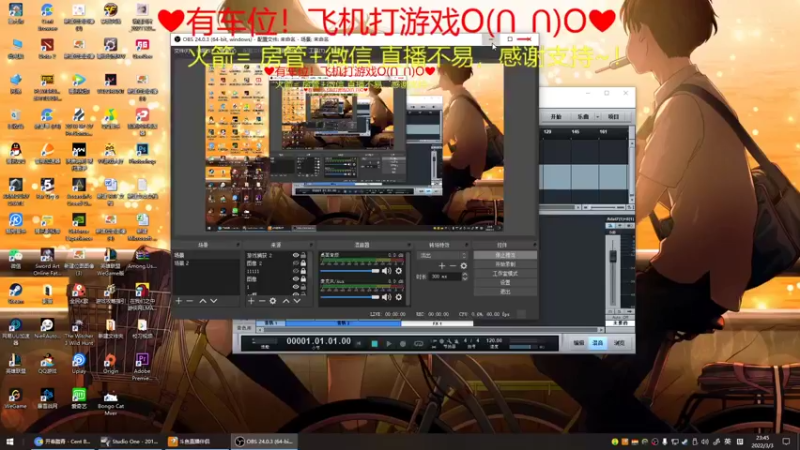Click the 工作室模式 studio mode button
Viewport: 800px width, 450px height.
point(505,273)
